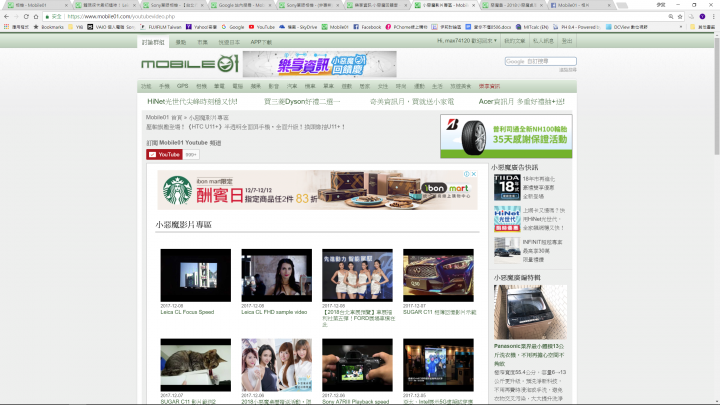Open the Leica CL Focus Speed thumbnail

pos(196,276)
